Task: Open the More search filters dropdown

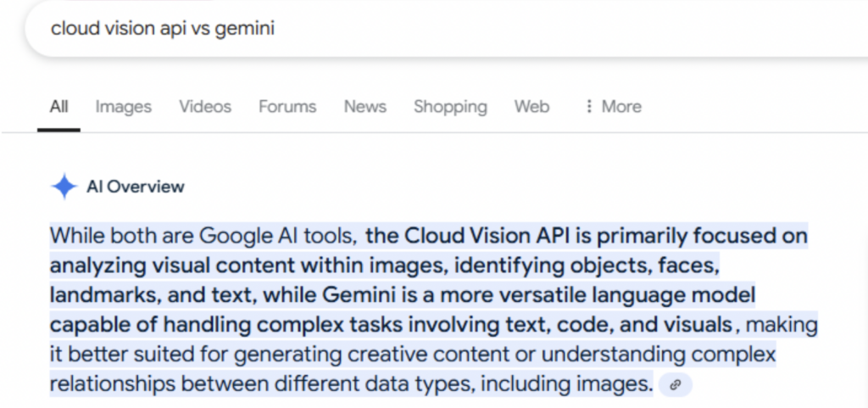Action: [x=620, y=107]
